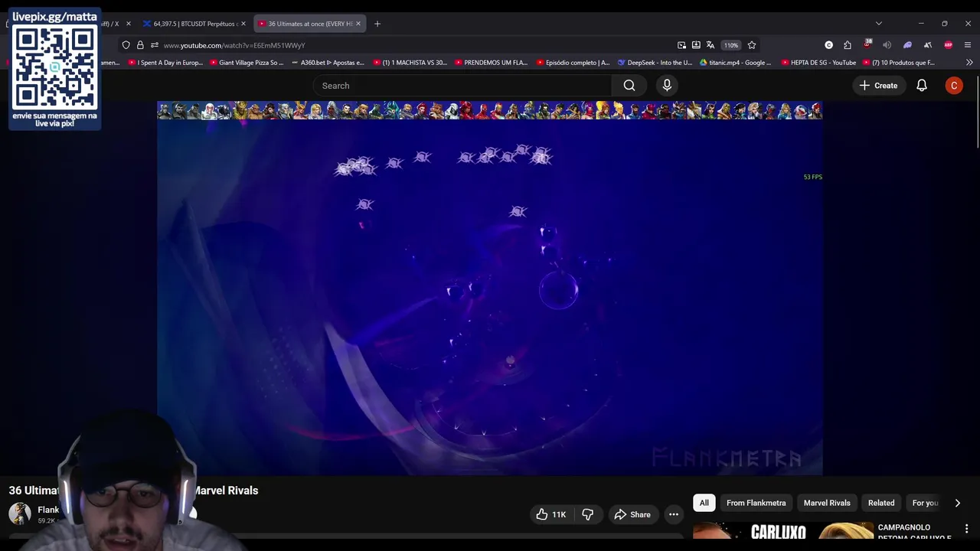Select the All filter chip
Screen dimensions: 980x551
coord(704,503)
